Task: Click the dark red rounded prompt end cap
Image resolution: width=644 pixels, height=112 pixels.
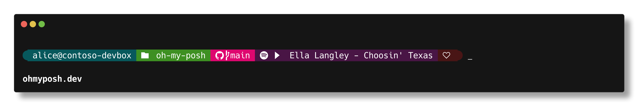Action: tap(460, 55)
